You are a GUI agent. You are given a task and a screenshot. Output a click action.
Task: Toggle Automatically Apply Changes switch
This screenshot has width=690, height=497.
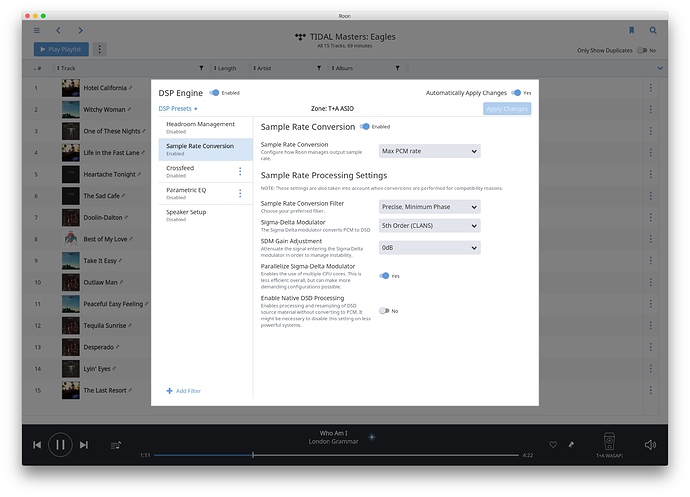[x=516, y=93]
